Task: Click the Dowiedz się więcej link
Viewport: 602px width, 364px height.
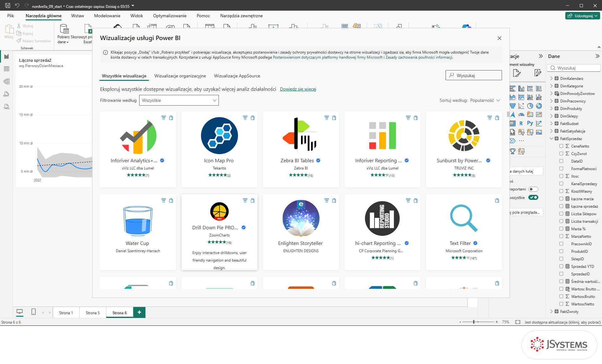Action: pos(298,89)
